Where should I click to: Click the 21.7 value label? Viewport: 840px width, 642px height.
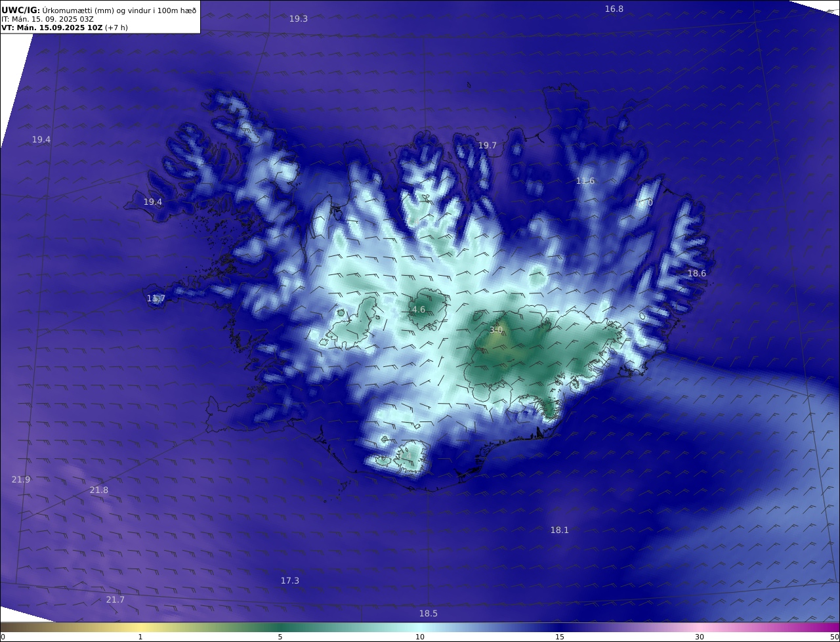click(x=115, y=600)
